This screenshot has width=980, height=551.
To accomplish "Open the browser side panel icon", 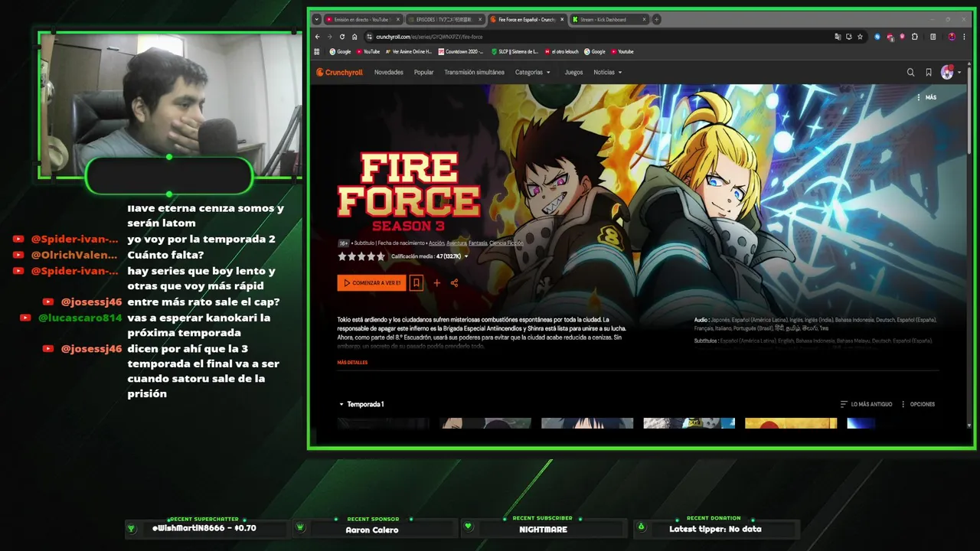I will coord(933,37).
